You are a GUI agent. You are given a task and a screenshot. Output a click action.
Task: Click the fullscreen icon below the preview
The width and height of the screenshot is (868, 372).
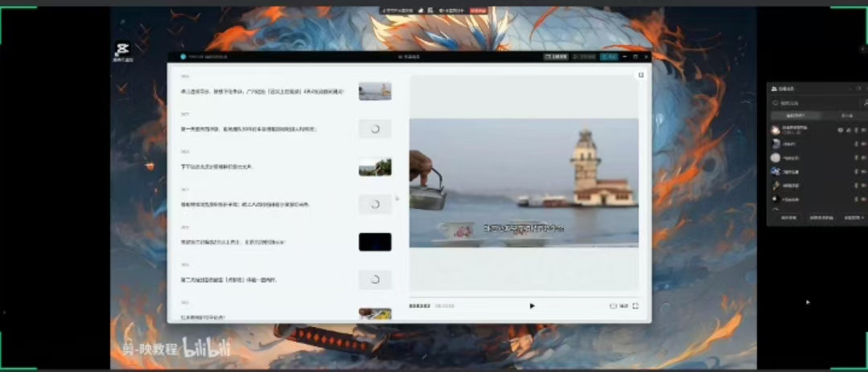(636, 305)
